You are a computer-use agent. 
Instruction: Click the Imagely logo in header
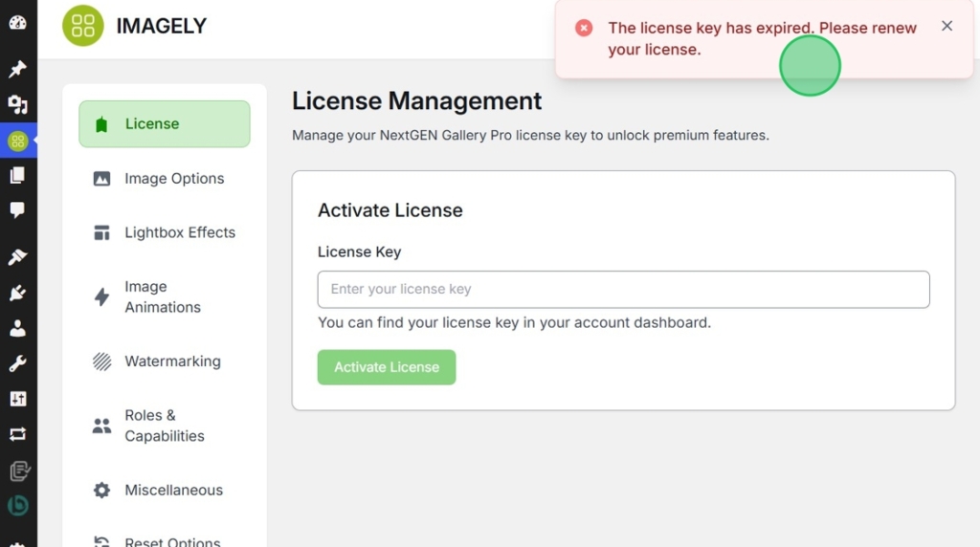[x=82, y=26]
